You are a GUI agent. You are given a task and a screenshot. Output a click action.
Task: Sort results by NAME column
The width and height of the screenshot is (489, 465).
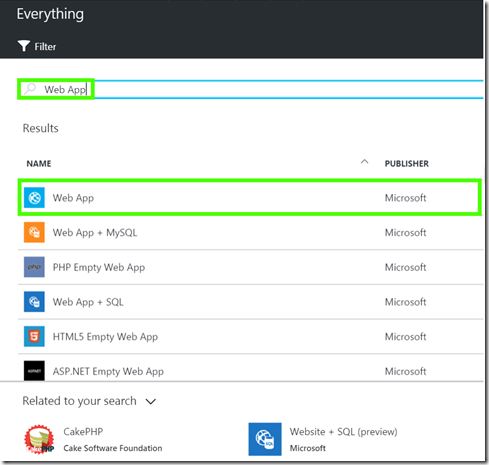pyautogui.click(x=39, y=164)
